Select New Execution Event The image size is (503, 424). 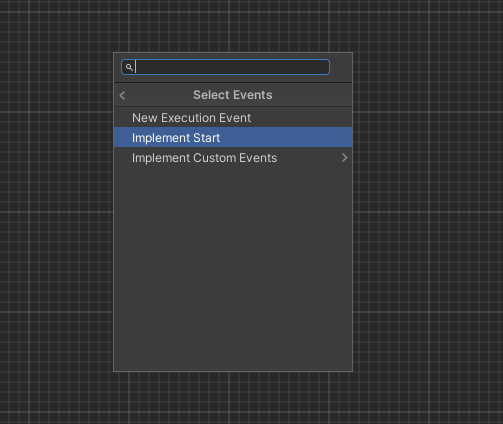pyautogui.click(x=233, y=118)
